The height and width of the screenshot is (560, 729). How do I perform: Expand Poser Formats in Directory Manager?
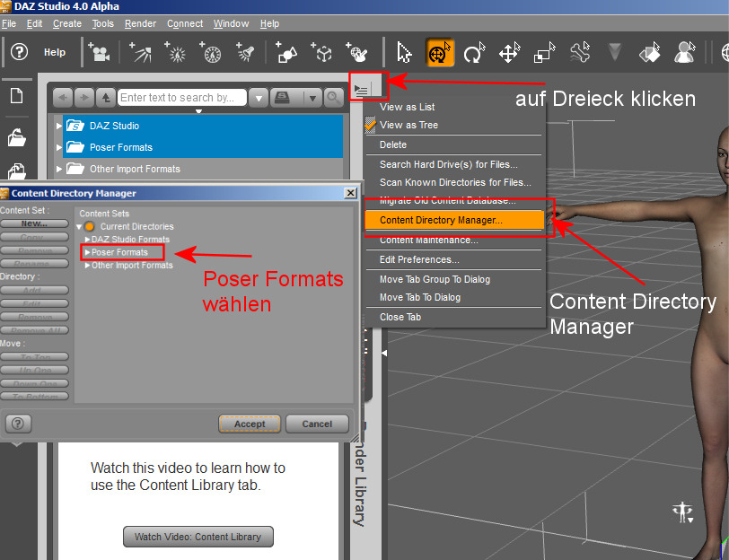[x=87, y=252]
